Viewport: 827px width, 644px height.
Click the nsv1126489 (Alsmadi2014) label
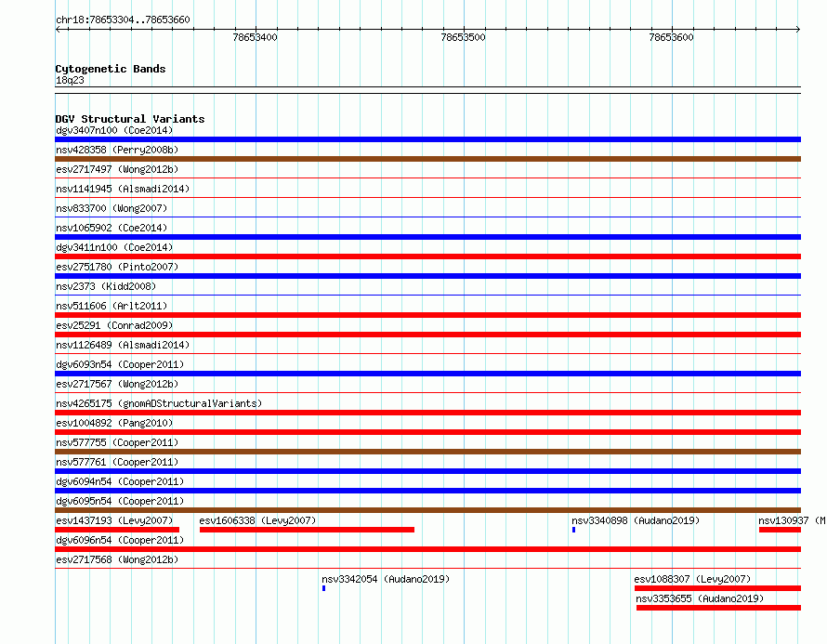[123, 345]
